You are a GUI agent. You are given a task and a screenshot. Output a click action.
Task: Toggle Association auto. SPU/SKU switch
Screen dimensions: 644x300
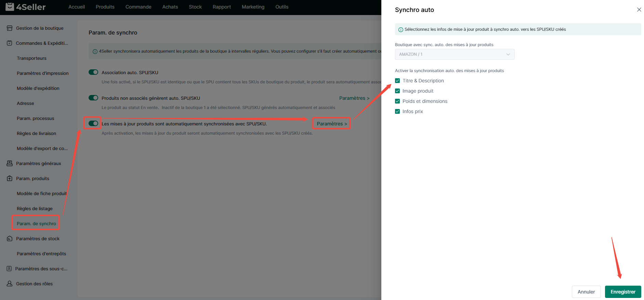pyautogui.click(x=93, y=72)
